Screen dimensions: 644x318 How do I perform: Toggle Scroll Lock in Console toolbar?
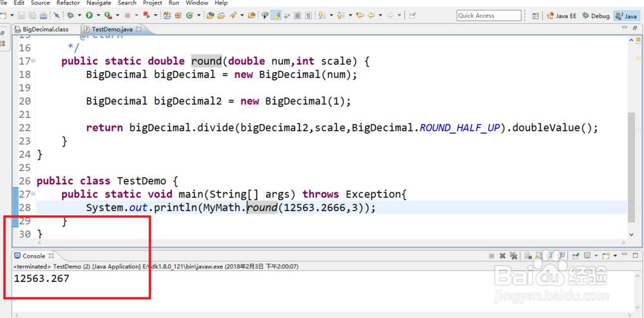coord(539,256)
